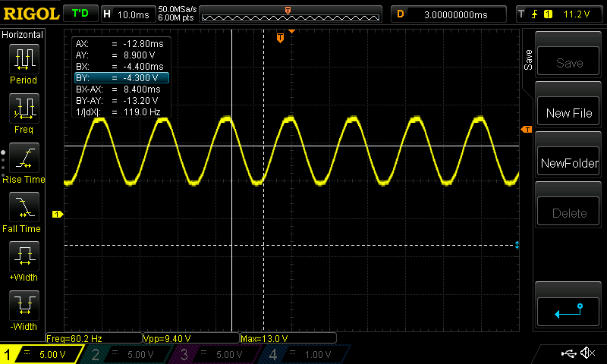
Task: Select the Fall Time measurement icon
Action: coord(24,207)
